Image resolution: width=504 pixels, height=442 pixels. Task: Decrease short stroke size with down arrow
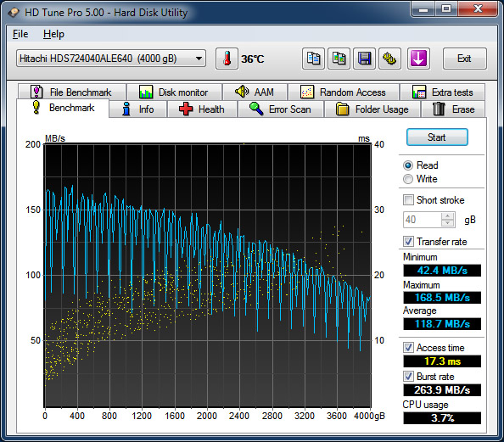[448, 223]
